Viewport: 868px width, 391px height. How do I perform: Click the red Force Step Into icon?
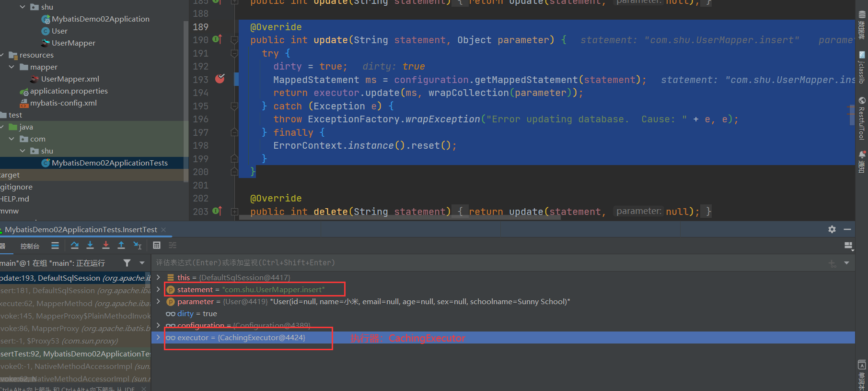click(106, 246)
